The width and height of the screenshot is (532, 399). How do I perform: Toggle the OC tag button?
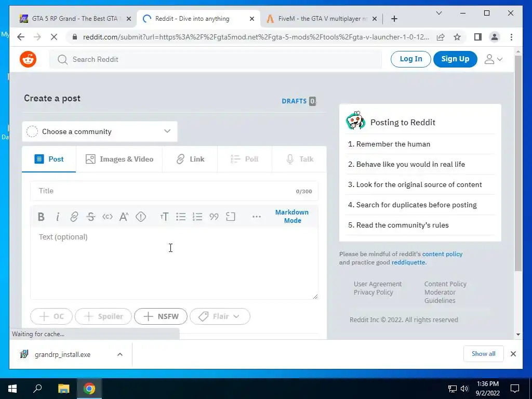click(51, 316)
